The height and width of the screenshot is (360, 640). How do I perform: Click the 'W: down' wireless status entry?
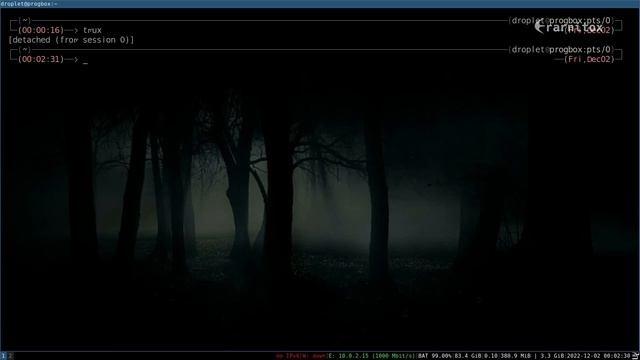(314, 356)
